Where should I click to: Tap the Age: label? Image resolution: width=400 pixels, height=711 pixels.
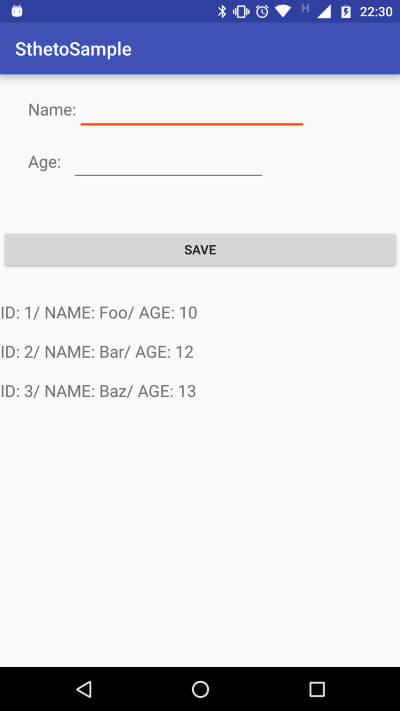point(44,162)
